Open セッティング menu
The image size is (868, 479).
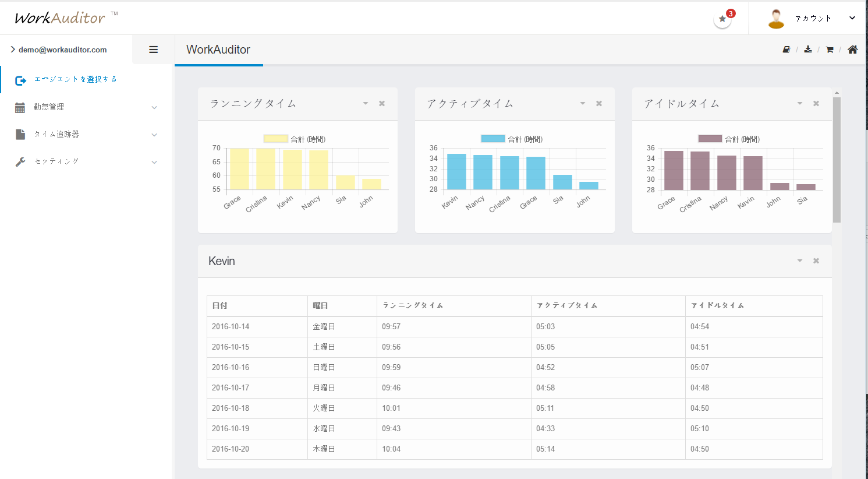pyautogui.click(x=56, y=161)
